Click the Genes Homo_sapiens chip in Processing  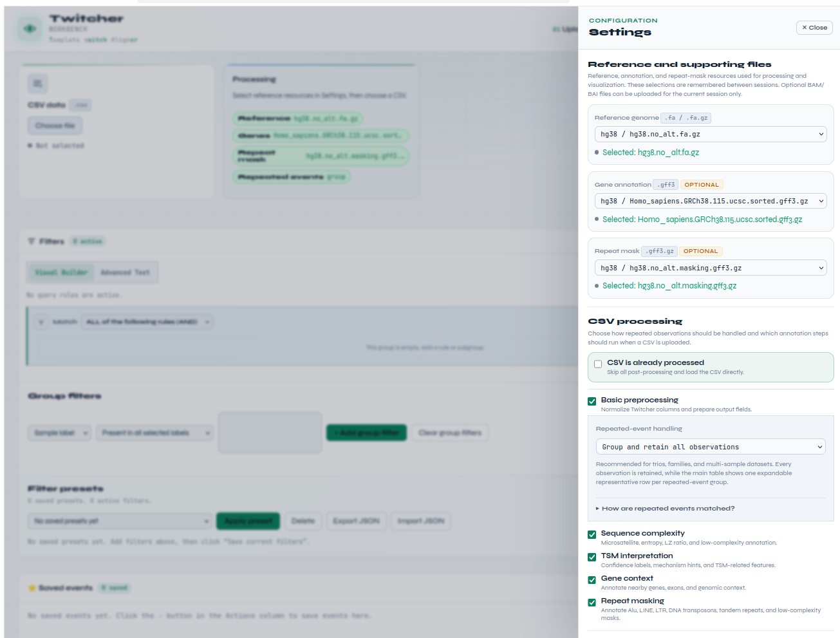tap(321, 135)
